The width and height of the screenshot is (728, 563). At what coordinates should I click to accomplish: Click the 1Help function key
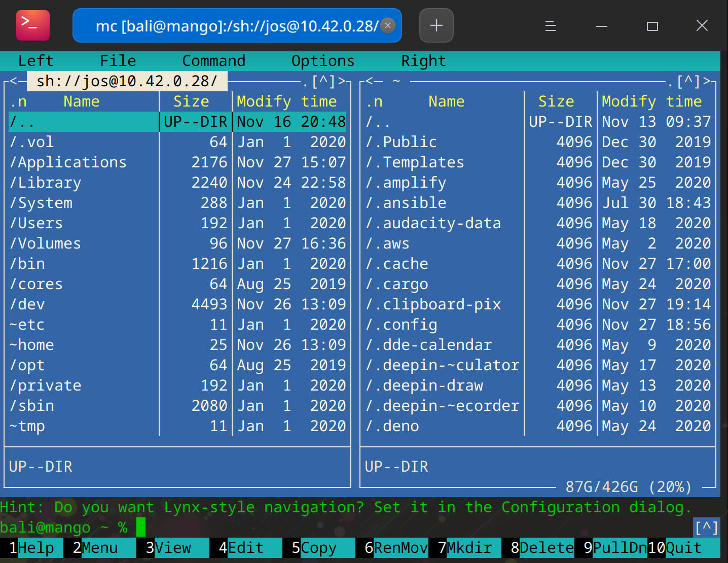pyautogui.click(x=31, y=548)
